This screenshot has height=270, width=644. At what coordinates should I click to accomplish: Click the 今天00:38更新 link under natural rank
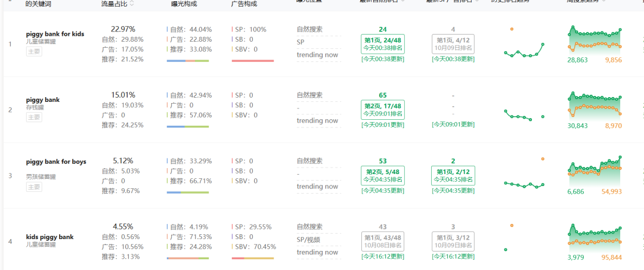(383, 58)
